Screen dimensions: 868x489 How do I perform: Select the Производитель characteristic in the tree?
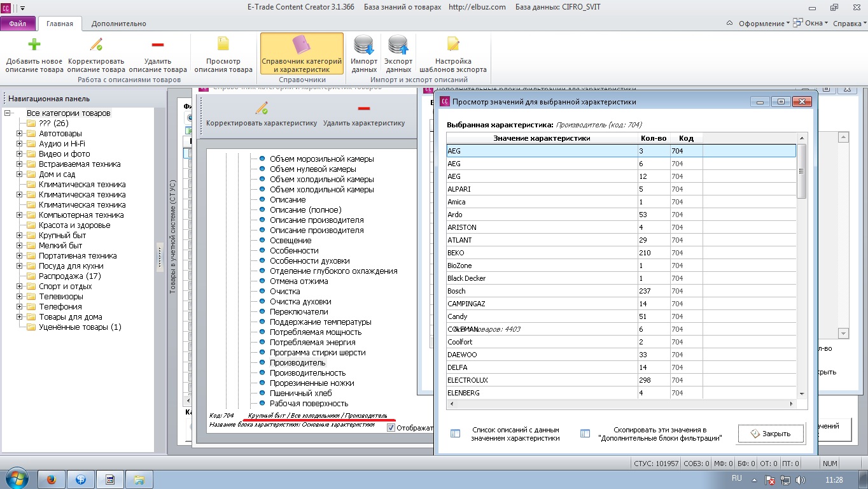coord(297,363)
